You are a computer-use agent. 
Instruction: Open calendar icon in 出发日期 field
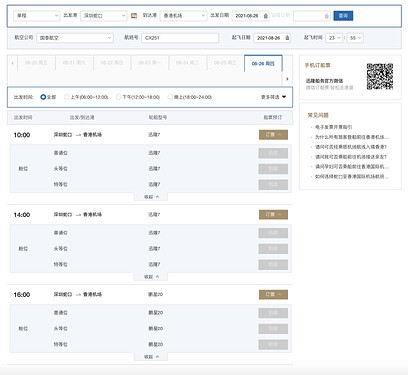click(x=266, y=16)
